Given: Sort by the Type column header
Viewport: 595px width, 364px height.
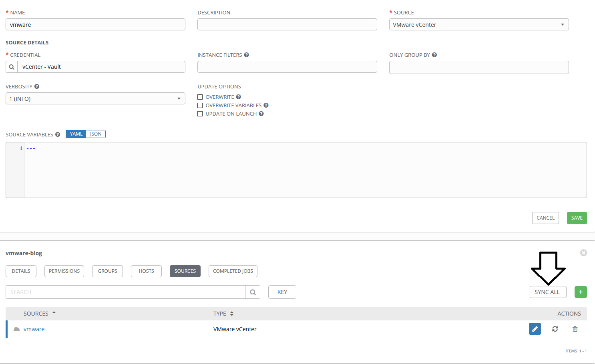Looking at the screenshot, I should coord(223,314).
